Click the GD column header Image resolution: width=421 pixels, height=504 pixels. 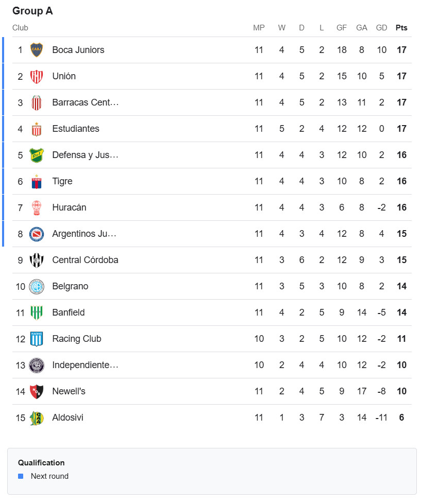point(382,28)
